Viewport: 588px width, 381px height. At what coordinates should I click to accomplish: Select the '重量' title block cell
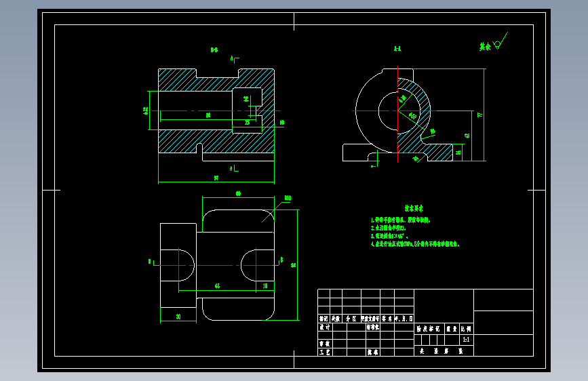[452, 329]
